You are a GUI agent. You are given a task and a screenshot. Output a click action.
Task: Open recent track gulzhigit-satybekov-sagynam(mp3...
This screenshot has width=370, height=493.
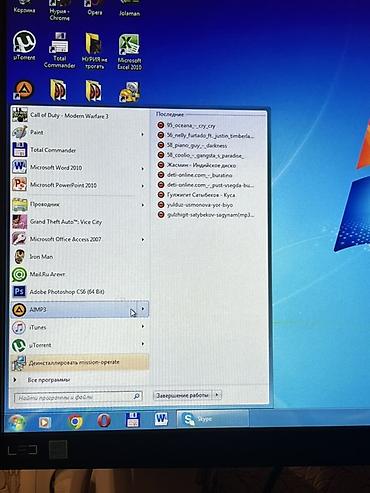click(206, 215)
